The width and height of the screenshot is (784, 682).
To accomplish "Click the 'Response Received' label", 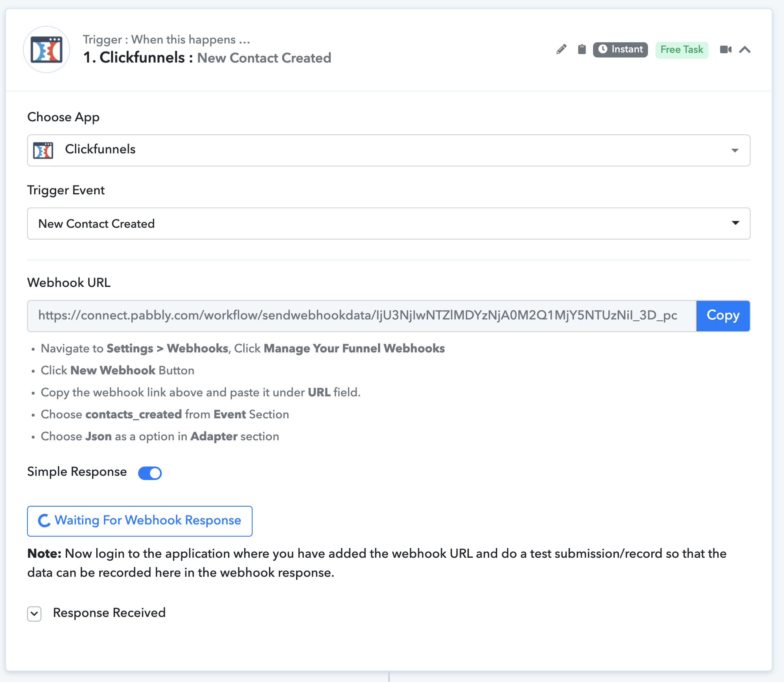I will (109, 613).
